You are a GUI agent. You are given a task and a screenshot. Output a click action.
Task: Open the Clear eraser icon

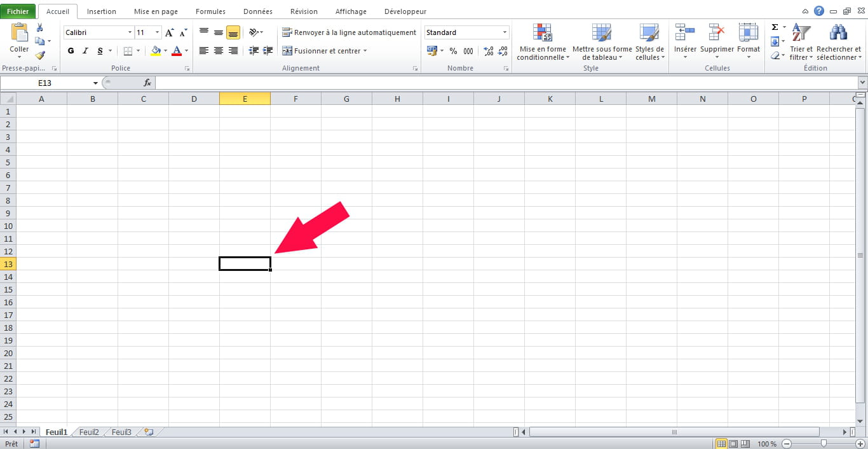(775, 56)
